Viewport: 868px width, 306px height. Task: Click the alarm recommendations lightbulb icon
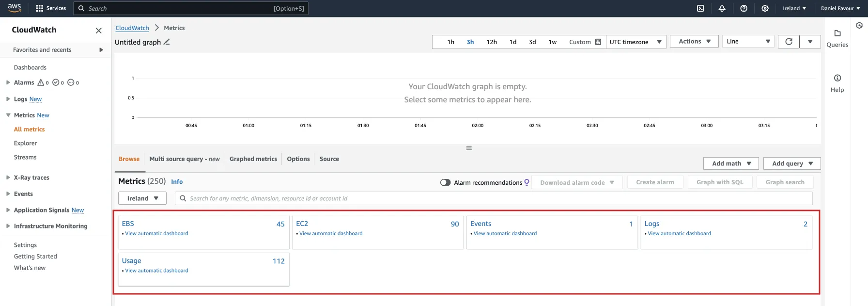point(527,182)
